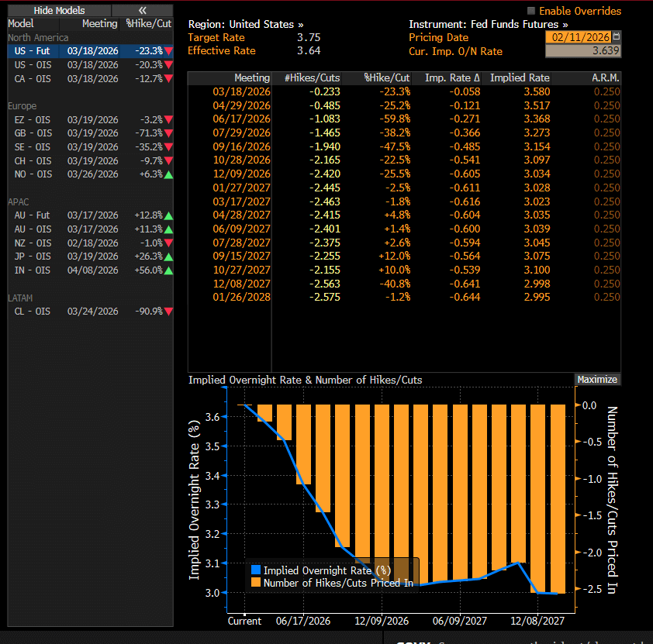Image resolution: width=653 pixels, height=644 pixels.
Task: Click the orange bar for 12/08/2027
Action: click(x=538, y=496)
